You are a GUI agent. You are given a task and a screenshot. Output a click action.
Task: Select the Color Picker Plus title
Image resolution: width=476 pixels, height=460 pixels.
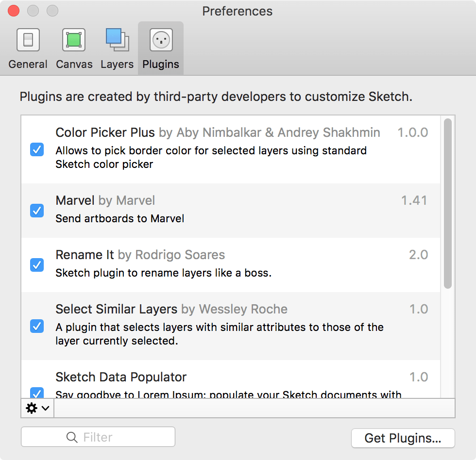tap(105, 132)
